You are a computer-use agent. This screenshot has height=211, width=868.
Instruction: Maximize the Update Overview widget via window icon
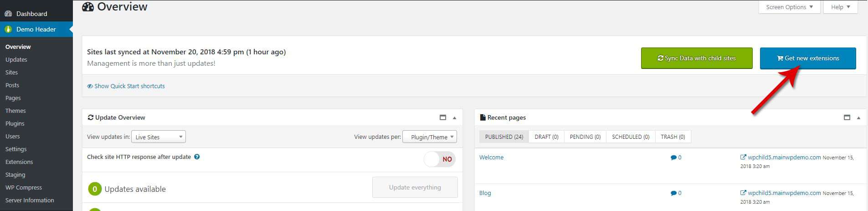pyautogui.click(x=443, y=117)
